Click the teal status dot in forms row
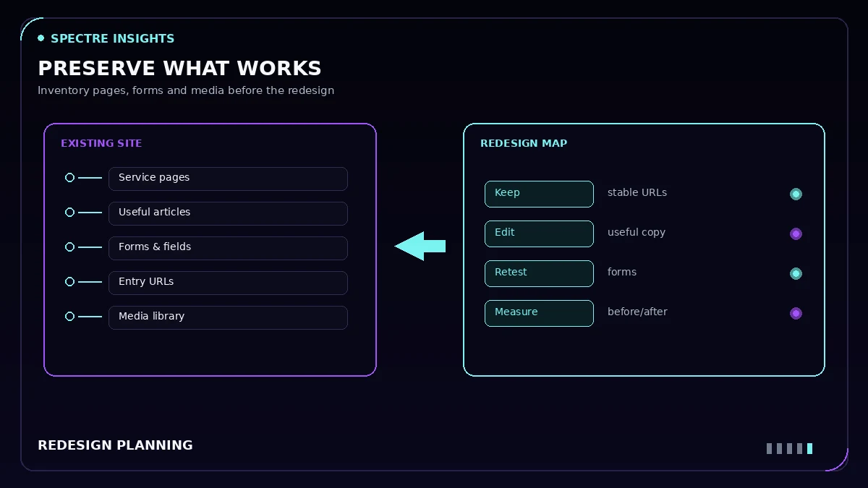868x488 pixels. click(796, 273)
